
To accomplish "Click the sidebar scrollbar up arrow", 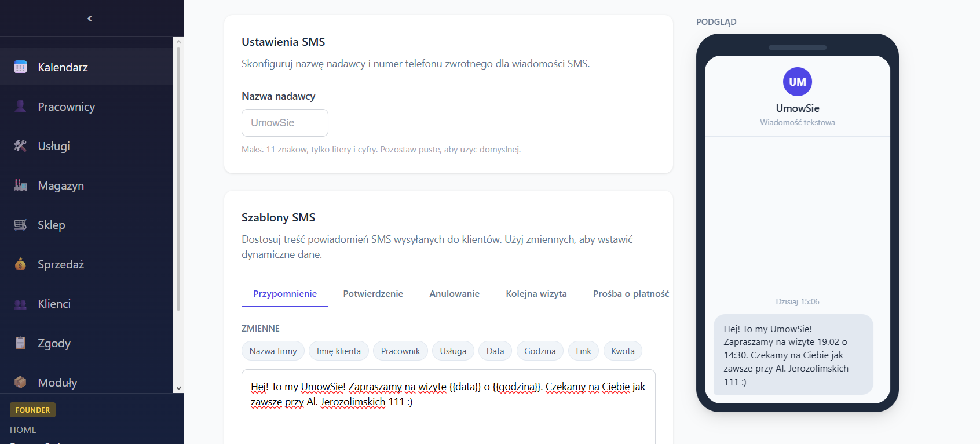I will tap(178, 42).
